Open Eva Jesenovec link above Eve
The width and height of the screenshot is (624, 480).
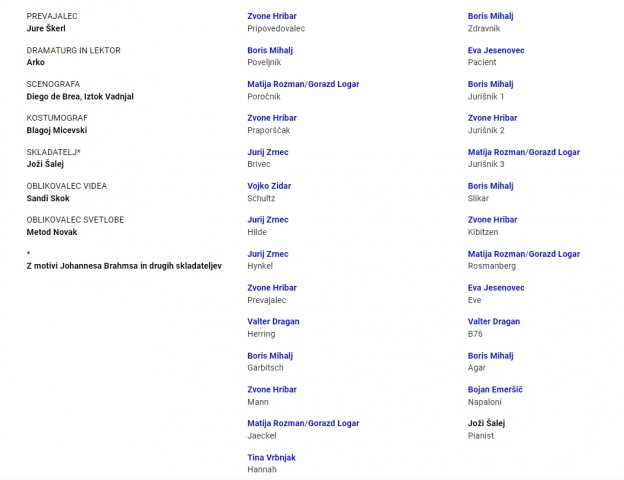pyautogui.click(x=496, y=288)
